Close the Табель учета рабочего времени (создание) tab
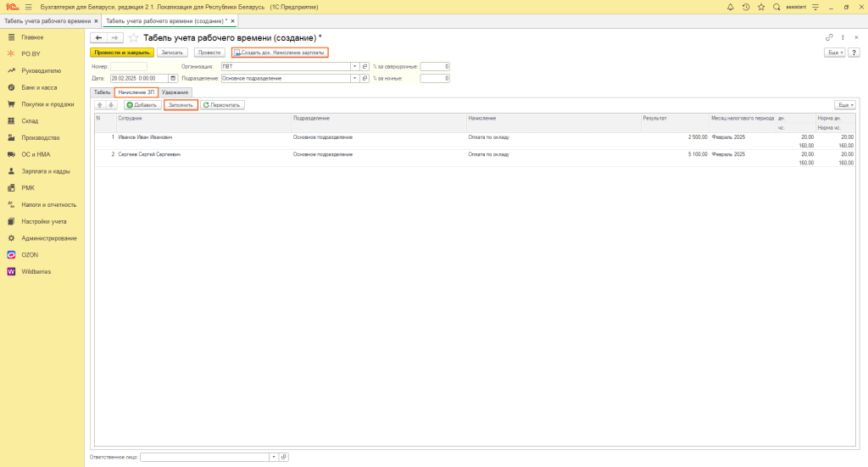Screen dimensions: 868x467 [x=233, y=21]
